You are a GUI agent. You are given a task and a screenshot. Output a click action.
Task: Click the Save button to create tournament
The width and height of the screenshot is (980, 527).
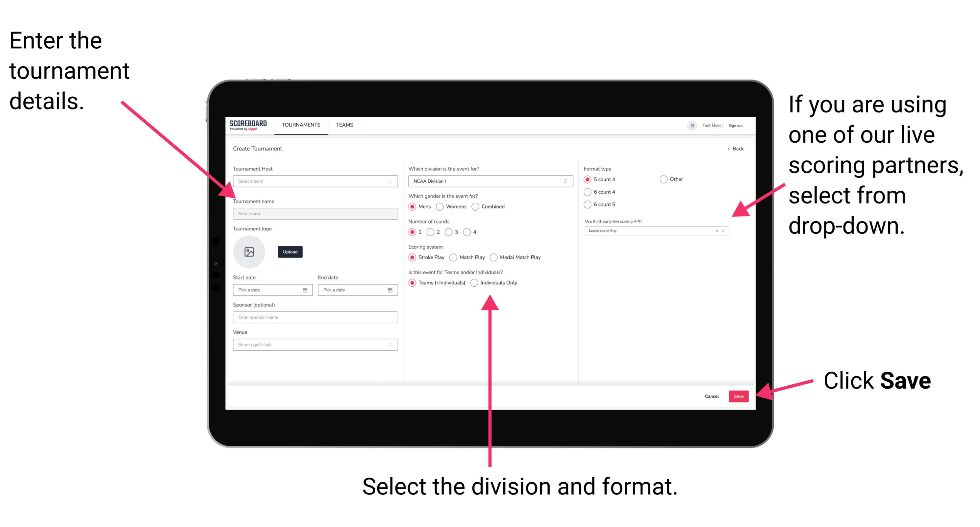pyautogui.click(x=739, y=396)
